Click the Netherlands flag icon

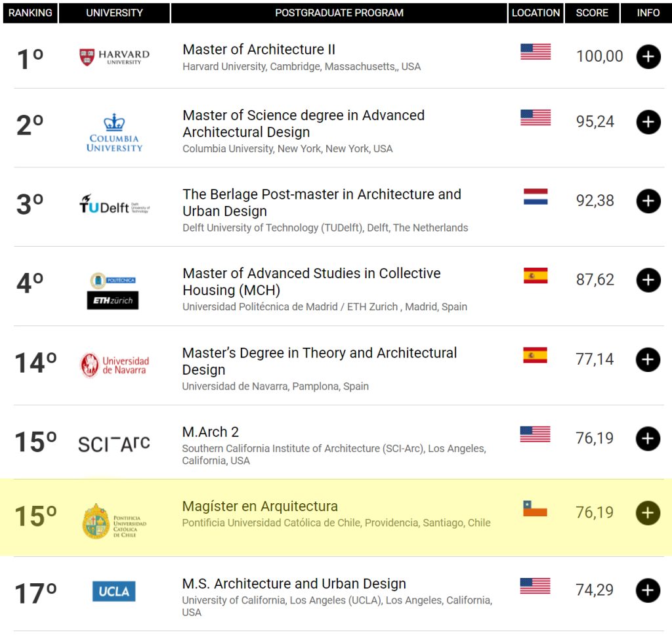click(x=535, y=197)
